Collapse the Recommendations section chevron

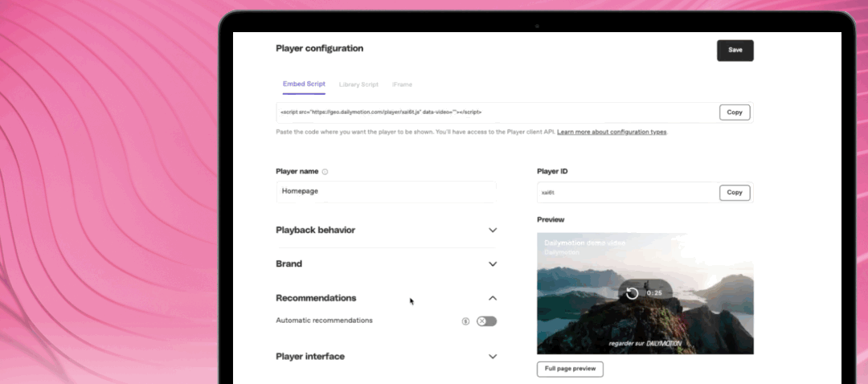click(x=493, y=298)
